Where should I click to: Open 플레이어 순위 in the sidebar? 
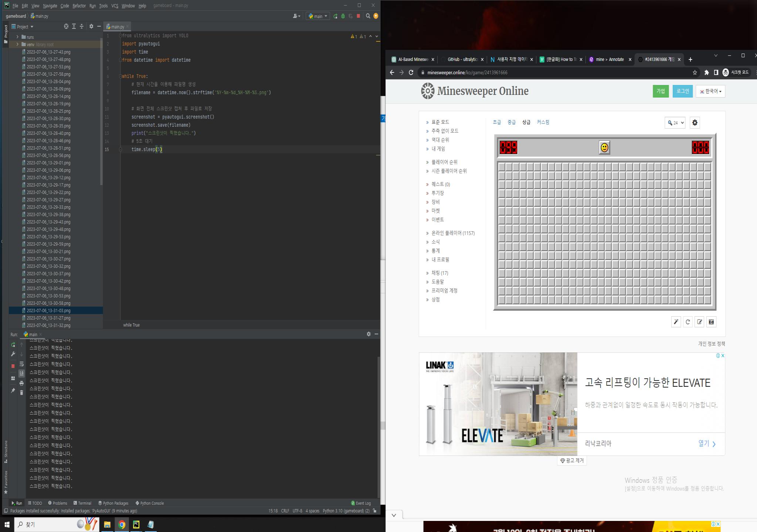coord(444,162)
